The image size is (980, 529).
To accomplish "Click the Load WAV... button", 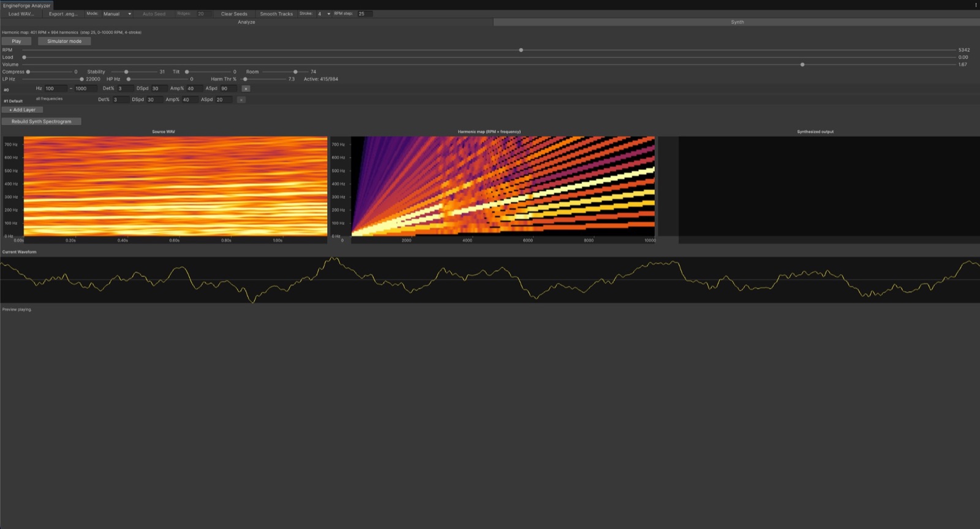I will tap(21, 13).
